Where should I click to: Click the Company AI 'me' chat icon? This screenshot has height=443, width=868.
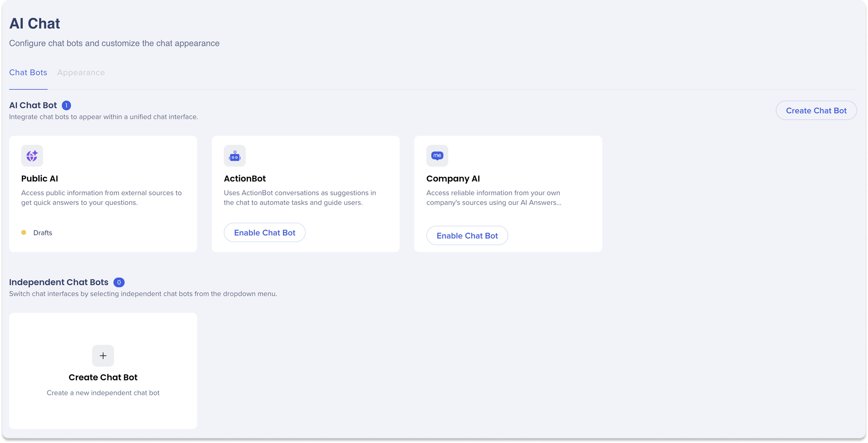(437, 156)
